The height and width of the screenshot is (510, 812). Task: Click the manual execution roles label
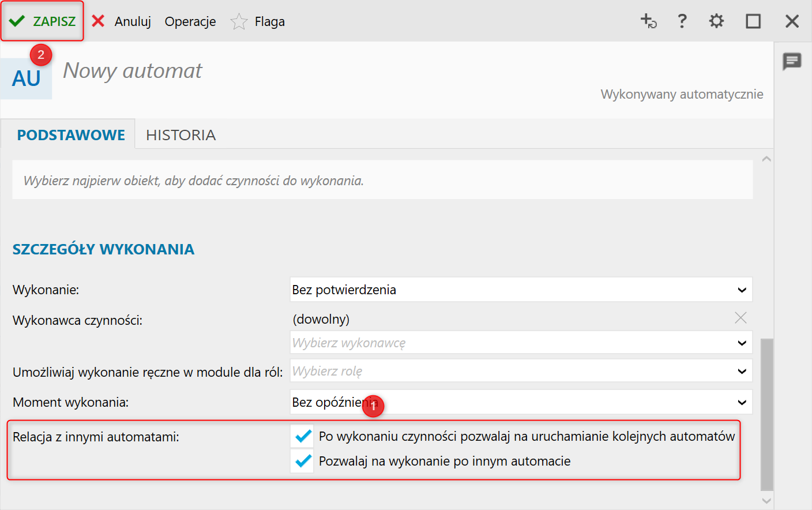point(148,372)
